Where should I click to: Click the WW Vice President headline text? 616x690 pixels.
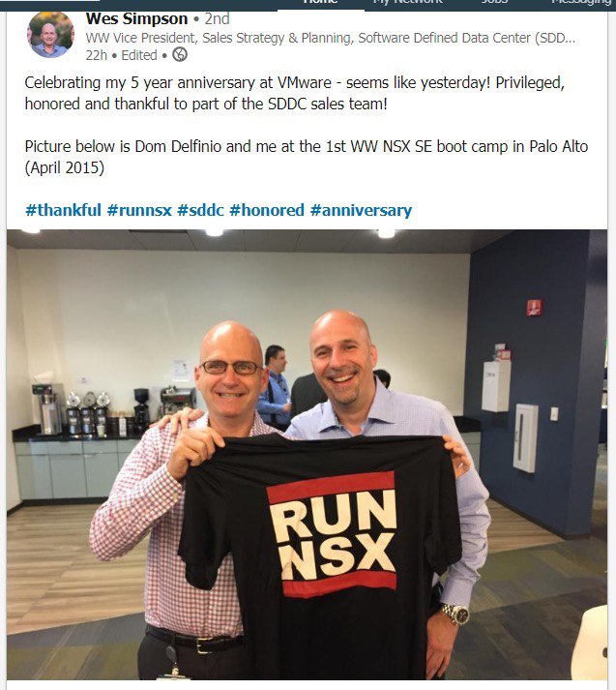(x=330, y=38)
